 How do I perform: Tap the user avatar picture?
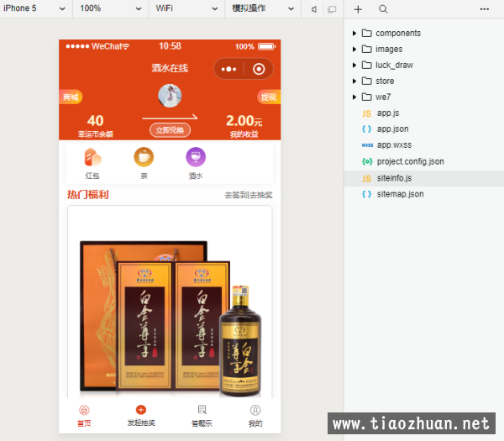(x=170, y=96)
